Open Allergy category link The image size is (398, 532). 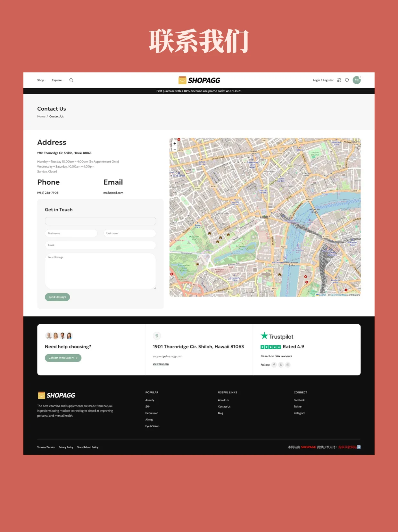coord(149,420)
